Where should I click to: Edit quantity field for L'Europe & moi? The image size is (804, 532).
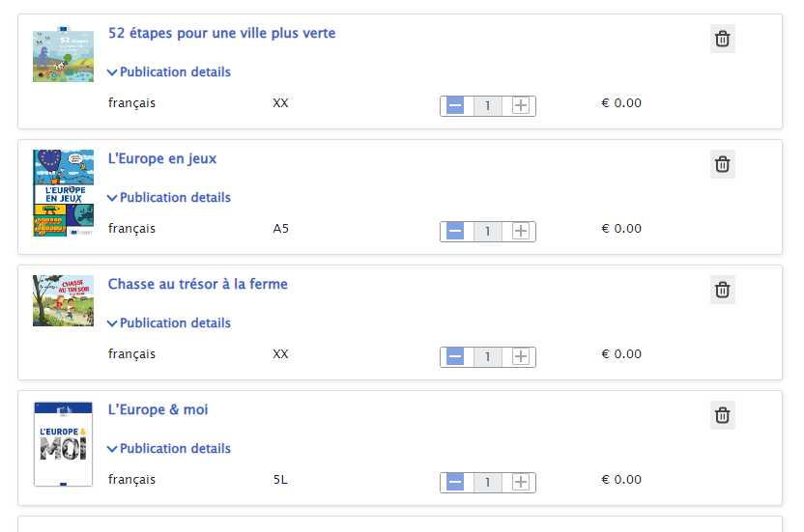tap(488, 483)
